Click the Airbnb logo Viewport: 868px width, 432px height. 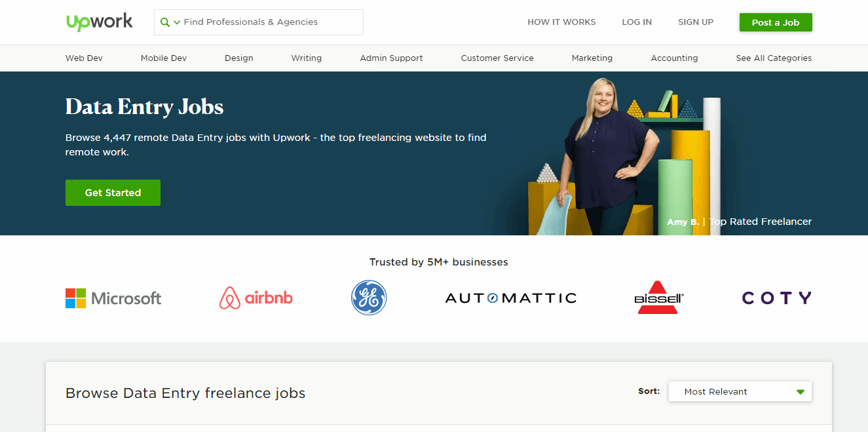pyautogui.click(x=255, y=297)
